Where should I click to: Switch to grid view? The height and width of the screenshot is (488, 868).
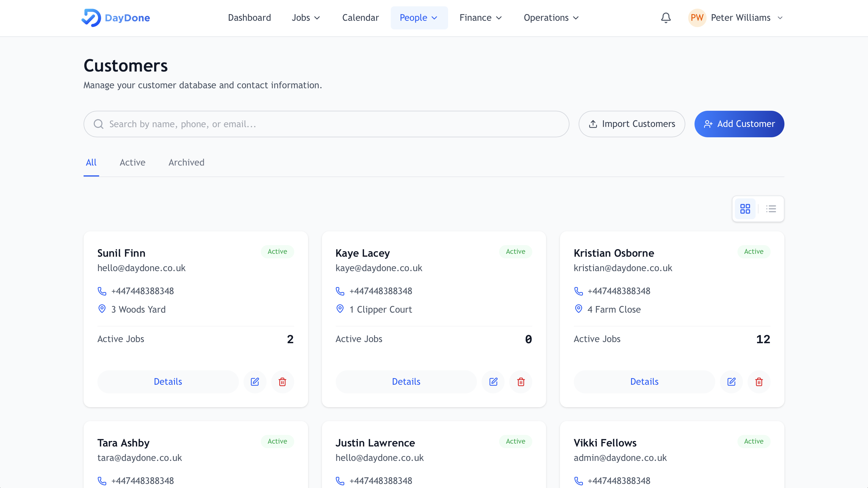745,209
